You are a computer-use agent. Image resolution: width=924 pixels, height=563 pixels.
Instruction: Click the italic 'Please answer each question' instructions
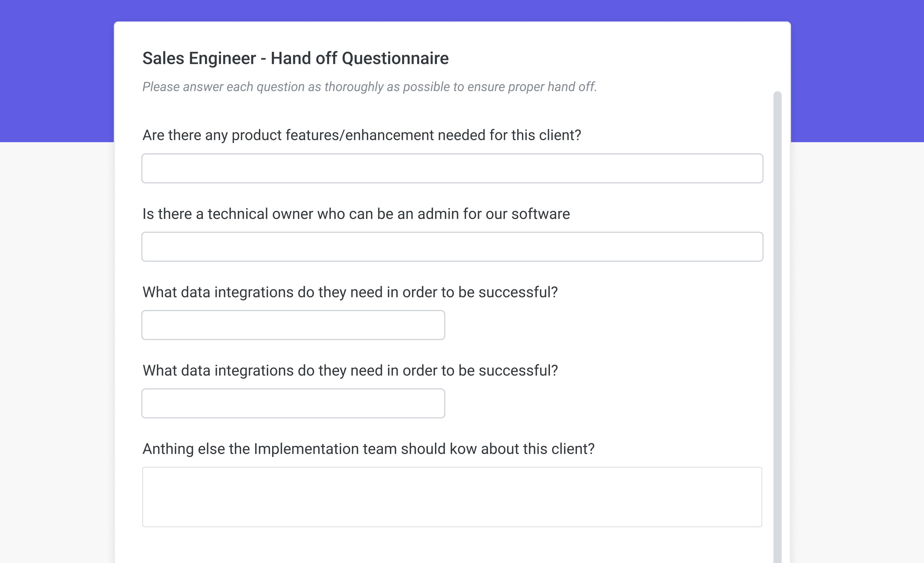click(x=369, y=87)
